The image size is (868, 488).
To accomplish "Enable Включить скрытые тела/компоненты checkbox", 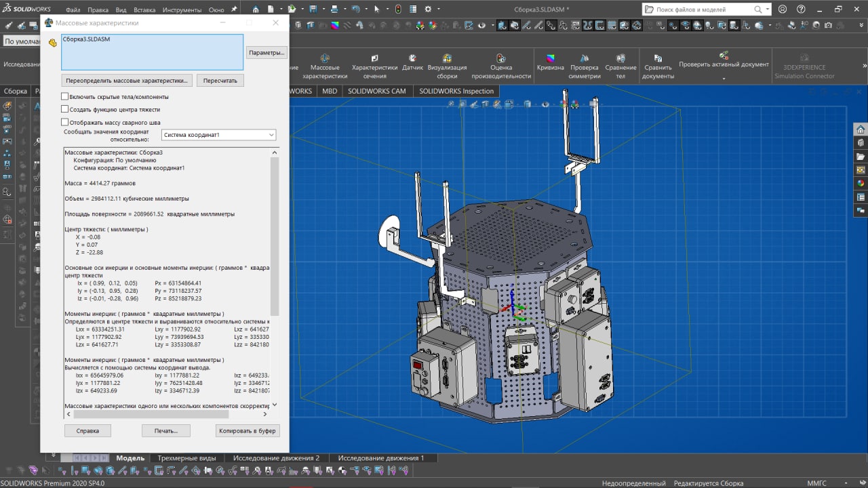I will tap(65, 97).
